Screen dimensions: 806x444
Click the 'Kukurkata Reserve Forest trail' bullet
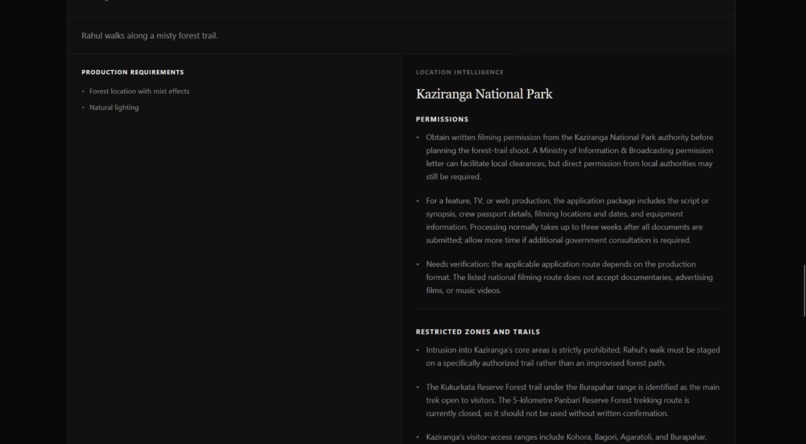(x=573, y=400)
